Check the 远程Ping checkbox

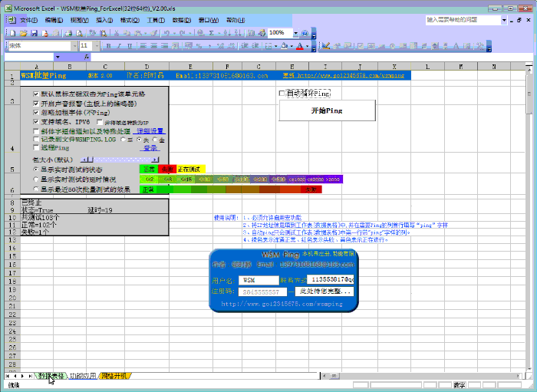[x=36, y=147]
